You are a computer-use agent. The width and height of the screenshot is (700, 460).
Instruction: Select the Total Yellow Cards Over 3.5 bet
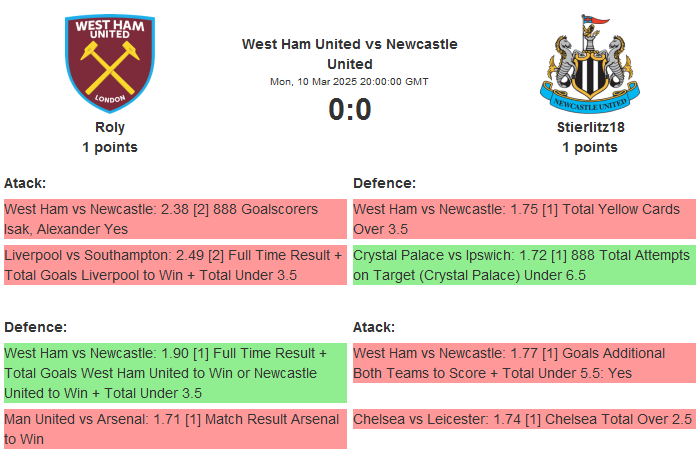[x=524, y=219]
